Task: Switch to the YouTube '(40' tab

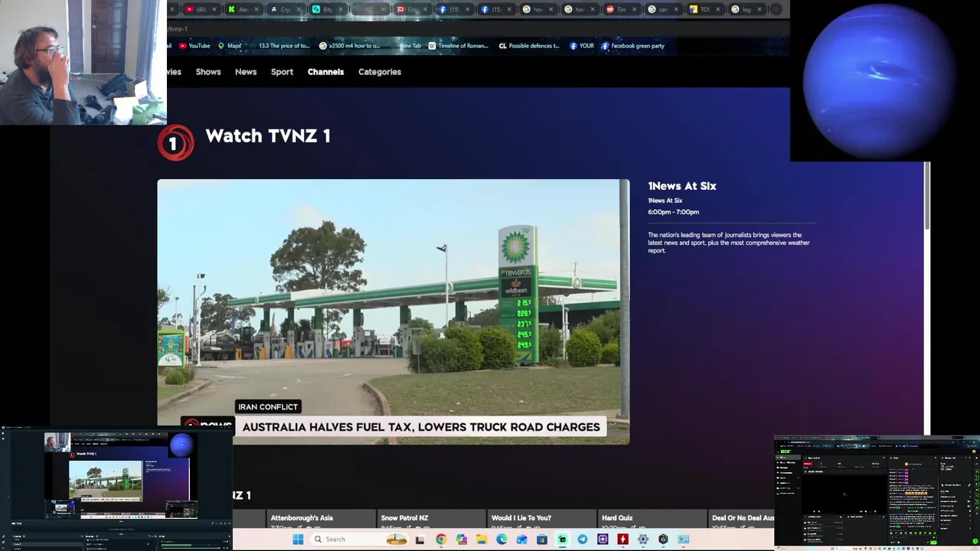Action: (x=201, y=9)
